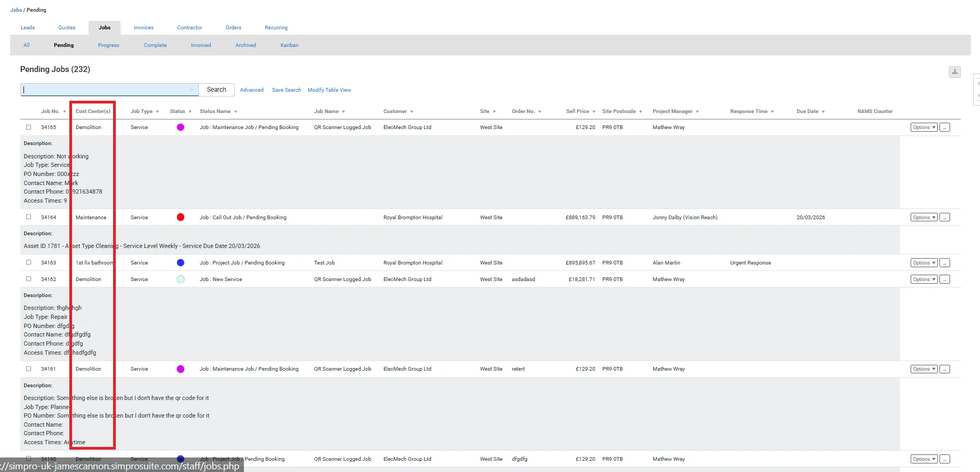Click Modify Table View link

329,90
